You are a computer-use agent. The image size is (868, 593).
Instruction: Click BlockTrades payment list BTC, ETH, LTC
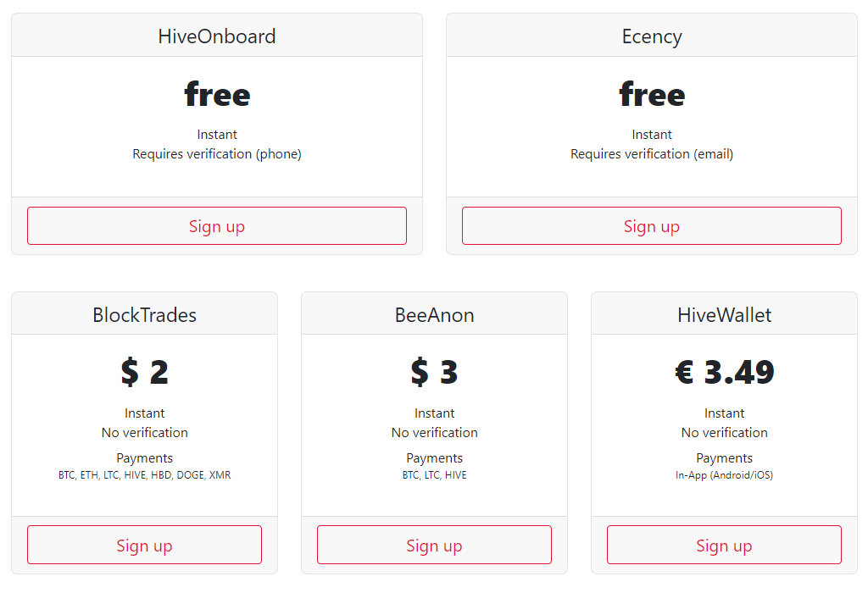click(144, 475)
